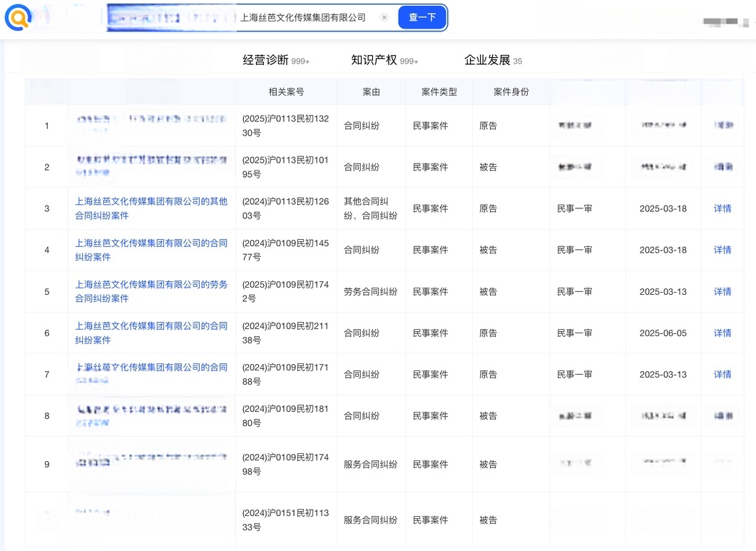Clear the search box text
Screen dimensions: 756x551
[384, 17]
